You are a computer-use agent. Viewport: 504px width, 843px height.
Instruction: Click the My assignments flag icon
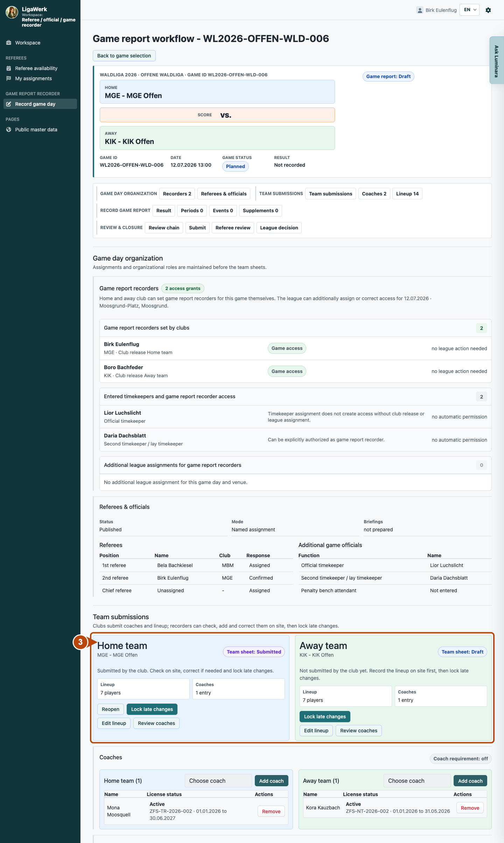(x=9, y=78)
